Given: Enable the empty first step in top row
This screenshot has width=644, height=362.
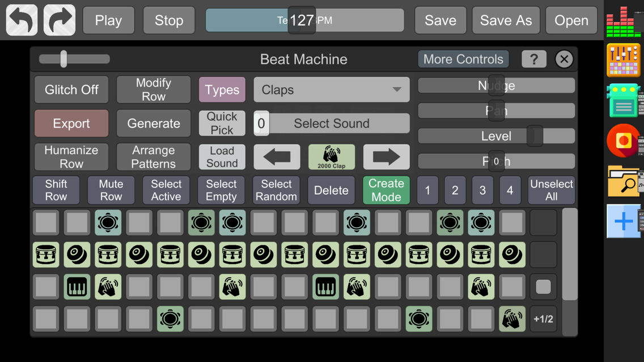Looking at the screenshot, I should tap(46, 223).
